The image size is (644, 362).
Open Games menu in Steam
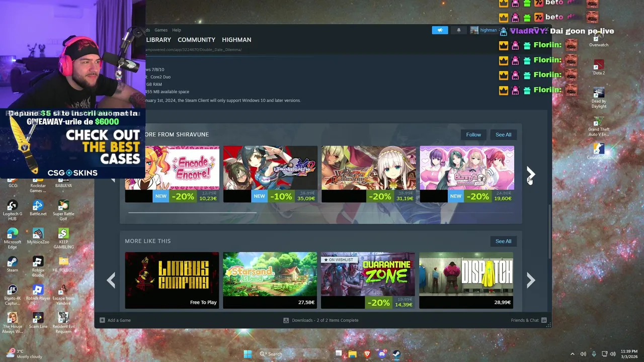(x=161, y=30)
